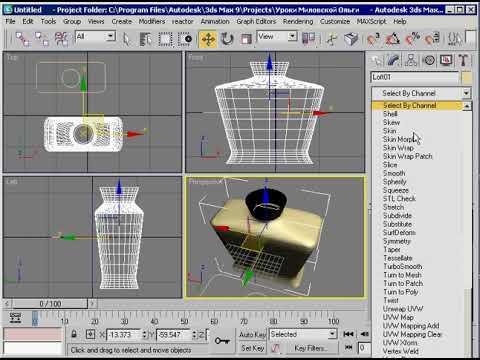Screen dimensions: 480x360
Task: Open the Rendering menu
Action: pos(298,22)
